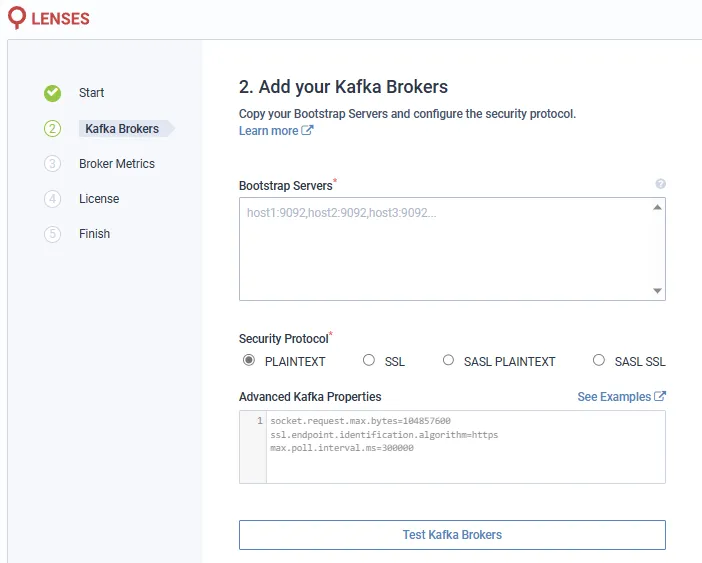This screenshot has width=702, height=563.
Task: Open the Broker Metrics step
Action: 117,163
